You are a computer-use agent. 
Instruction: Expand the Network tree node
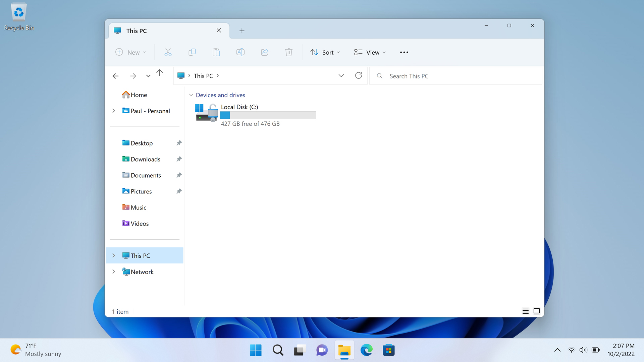click(x=114, y=272)
